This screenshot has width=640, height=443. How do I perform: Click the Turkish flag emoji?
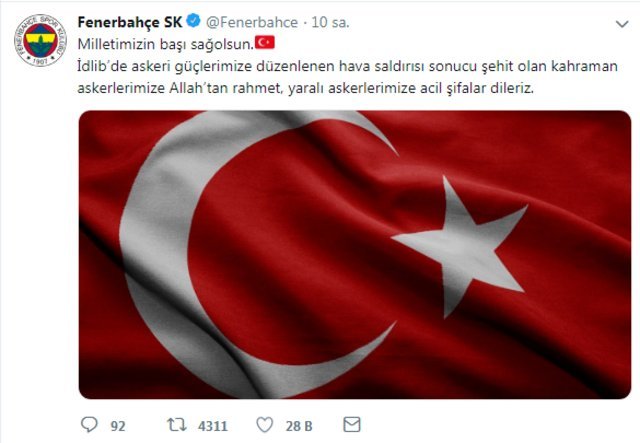pos(265,42)
